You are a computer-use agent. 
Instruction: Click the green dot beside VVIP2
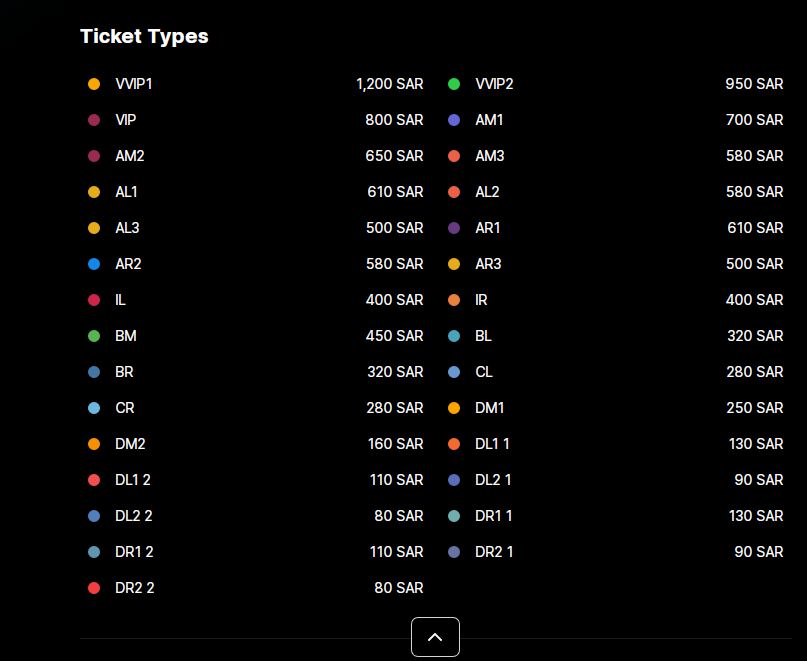tap(454, 84)
